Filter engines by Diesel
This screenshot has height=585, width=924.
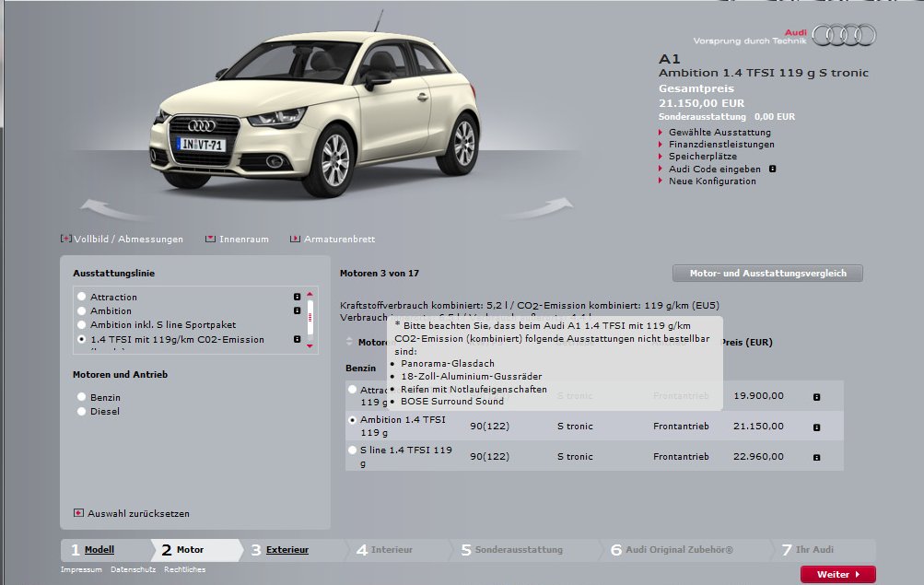click(81, 411)
